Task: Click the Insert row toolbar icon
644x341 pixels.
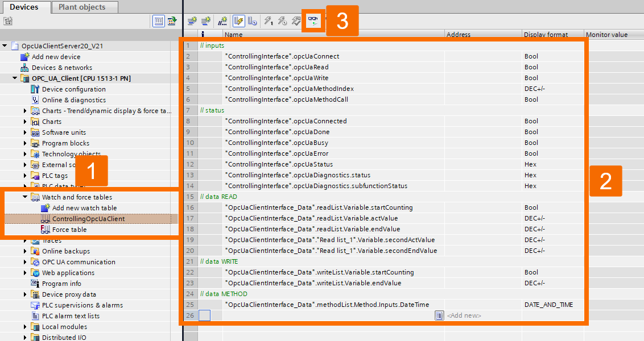Action: (x=192, y=20)
